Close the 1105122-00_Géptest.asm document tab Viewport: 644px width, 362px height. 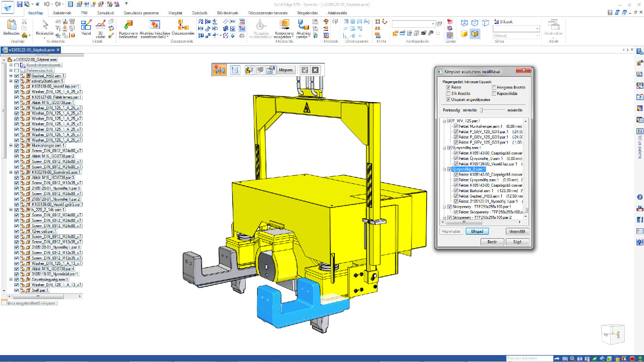(x=57, y=50)
